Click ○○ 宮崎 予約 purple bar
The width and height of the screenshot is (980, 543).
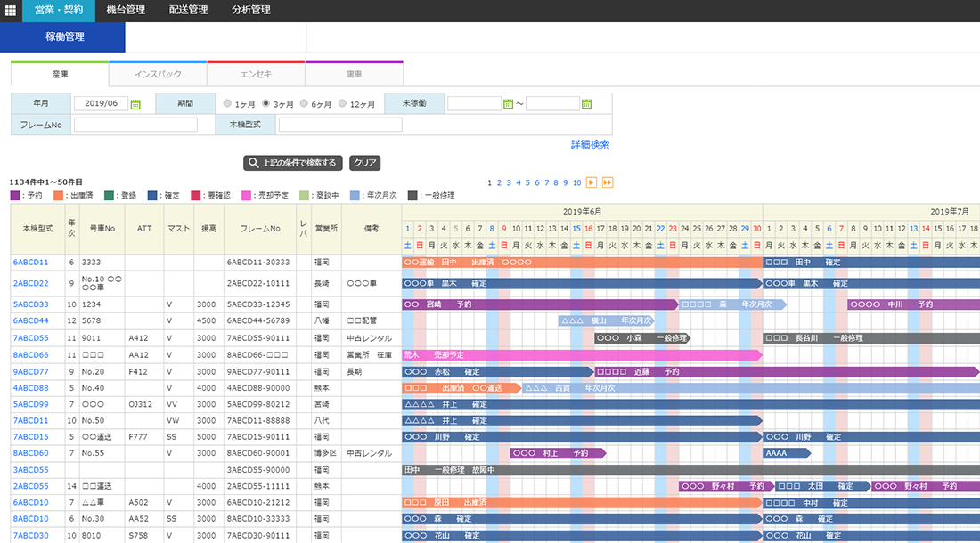pyautogui.click(x=539, y=304)
